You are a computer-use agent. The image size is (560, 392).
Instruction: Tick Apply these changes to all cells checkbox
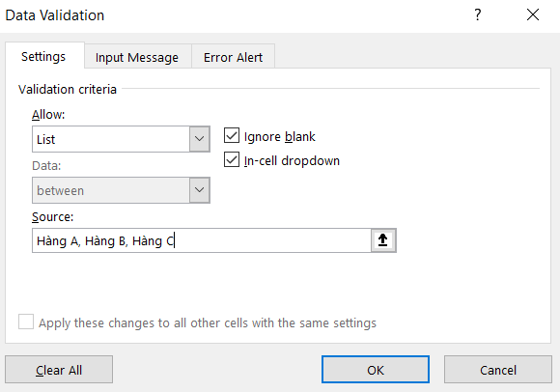click(26, 322)
